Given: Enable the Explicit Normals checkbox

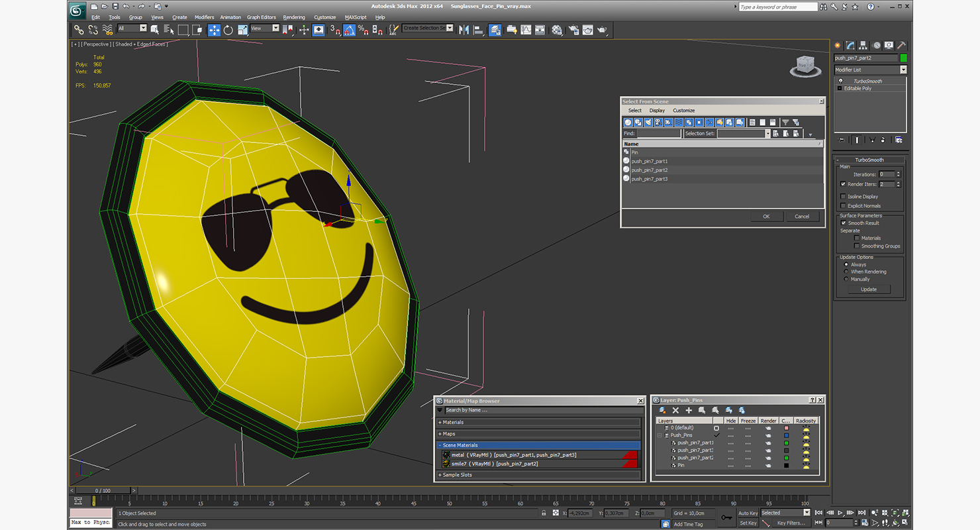Looking at the screenshot, I should pyautogui.click(x=843, y=206).
